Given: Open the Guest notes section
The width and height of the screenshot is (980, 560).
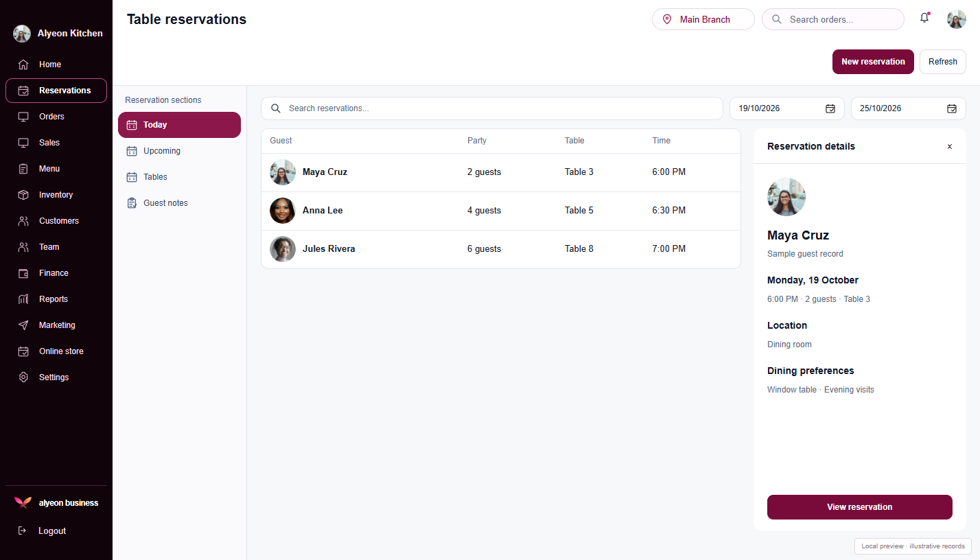Looking at the screenshot, I should click(x=179, y=203).
